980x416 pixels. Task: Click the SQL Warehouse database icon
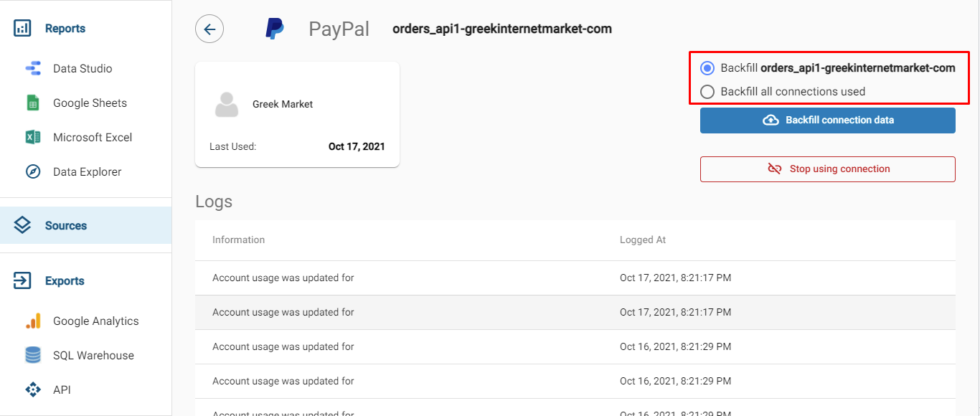tap(33, 356)
